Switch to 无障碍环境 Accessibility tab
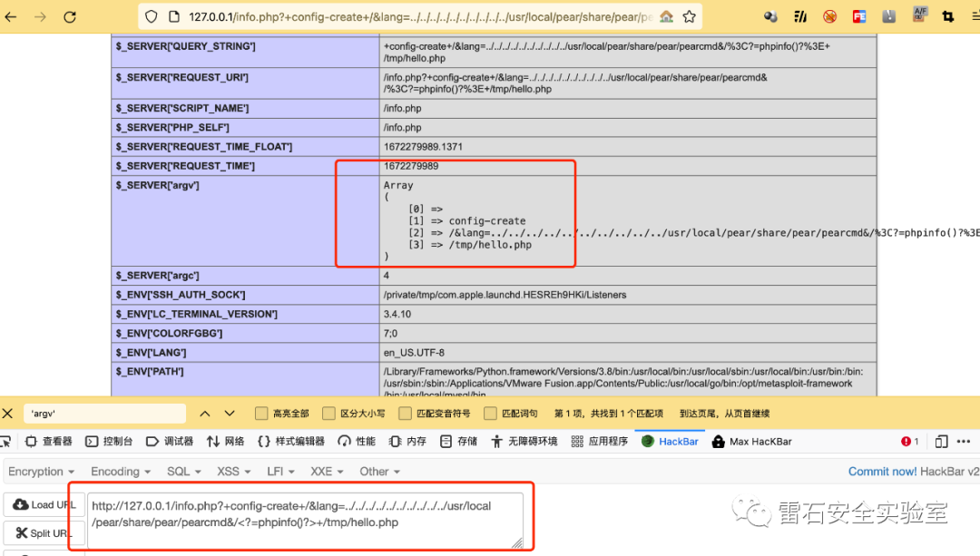The width and height of the screenshot is (980, 556). point(524,442)
